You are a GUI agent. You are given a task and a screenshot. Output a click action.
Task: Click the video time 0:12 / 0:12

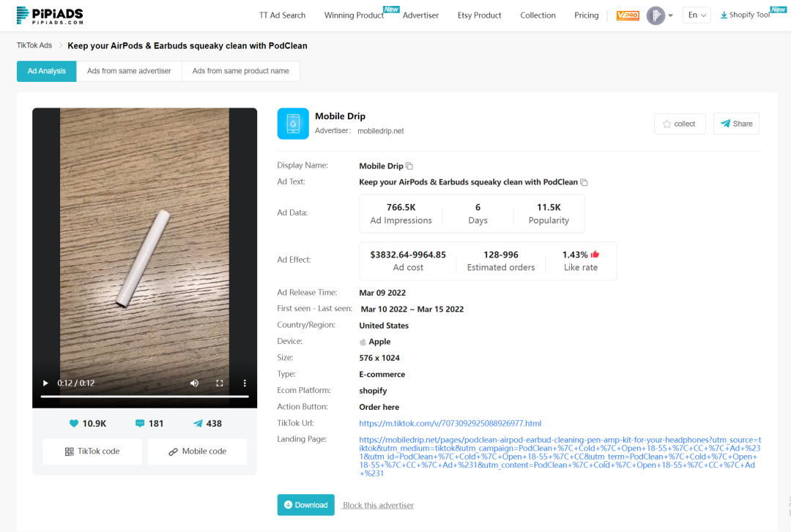(x=75, y=383)
